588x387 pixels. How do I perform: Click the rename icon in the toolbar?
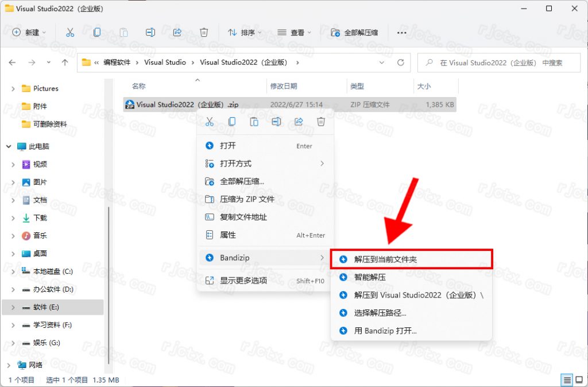(x=150, y=33)
